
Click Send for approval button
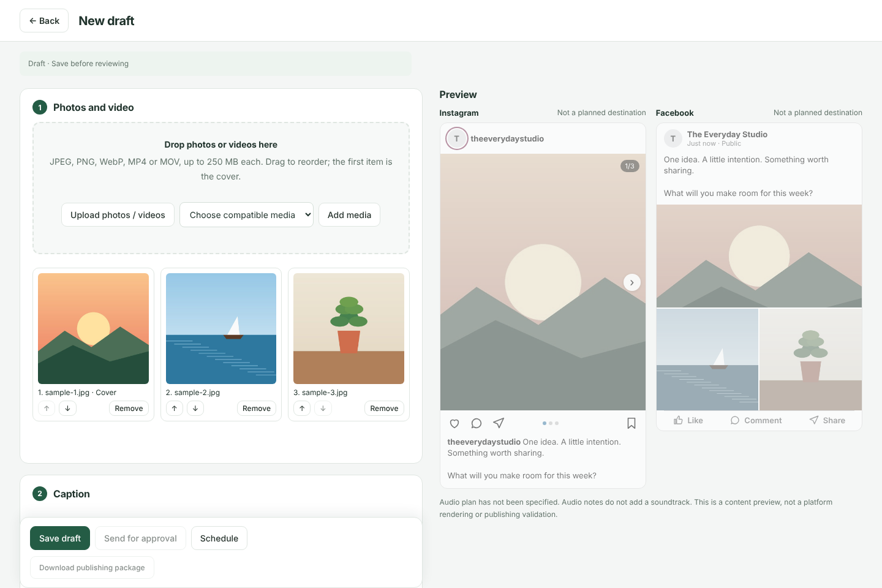click(140, 538)
